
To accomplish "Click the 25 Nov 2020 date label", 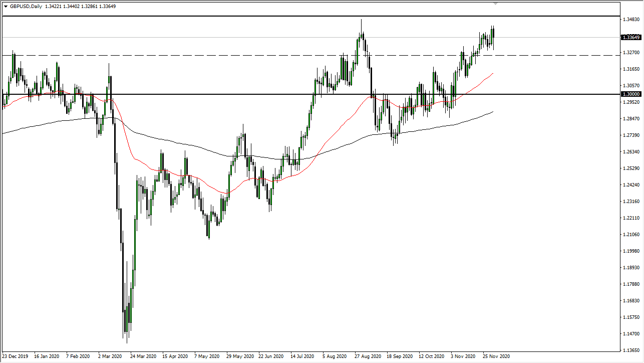I will click(495, 356).
